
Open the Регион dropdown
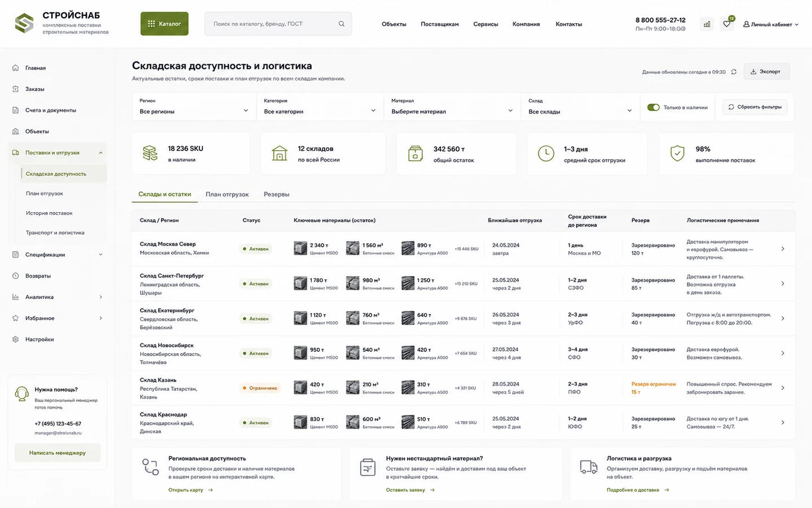194,107
